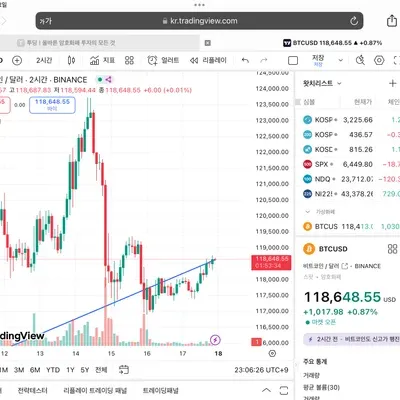This screenshot has width=400, height=400.
Task: Undo the last chart action
Action: click(245, 60)
